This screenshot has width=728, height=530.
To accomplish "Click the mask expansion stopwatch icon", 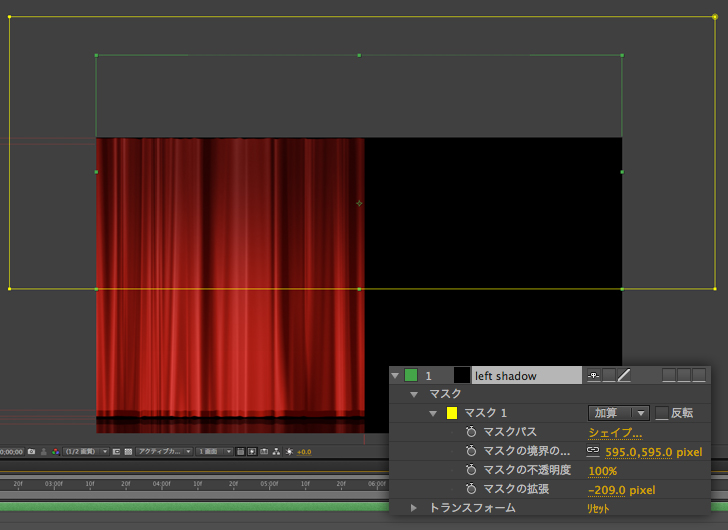I will point(471,490).
